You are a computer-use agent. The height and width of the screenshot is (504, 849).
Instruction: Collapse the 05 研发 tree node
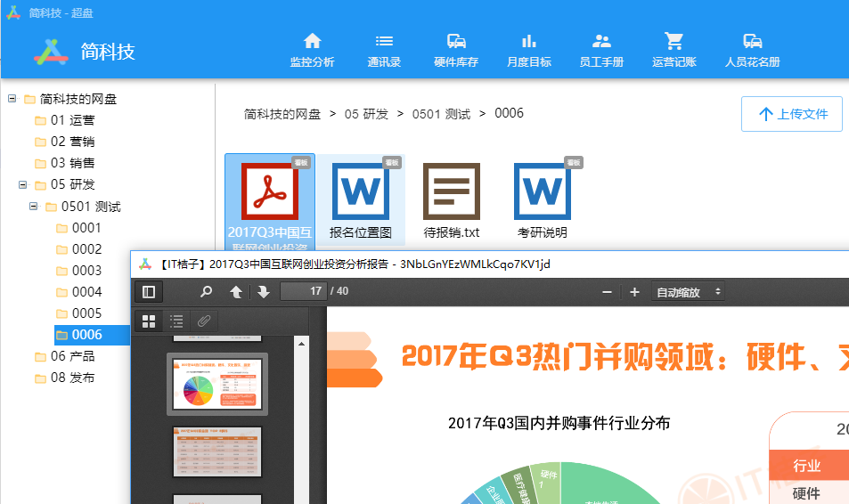click(x=23, y=185)
